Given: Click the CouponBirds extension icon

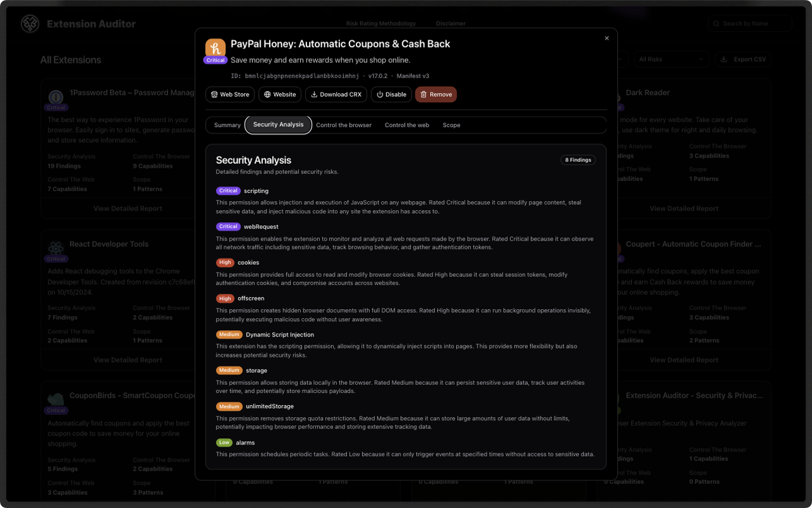Looking at the screenshot, I should 56,399.
